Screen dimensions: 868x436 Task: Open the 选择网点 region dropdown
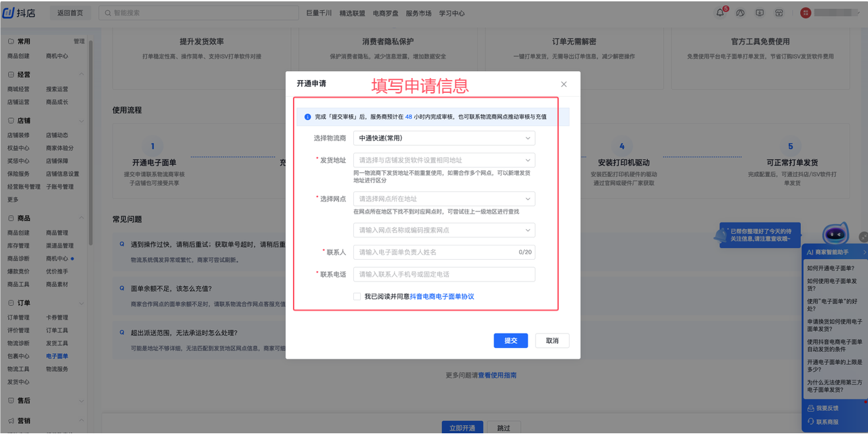pyautogui.click(x=444, y=199)
